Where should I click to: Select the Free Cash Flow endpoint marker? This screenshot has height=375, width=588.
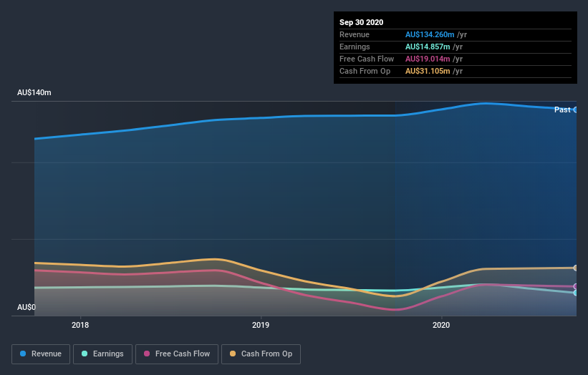[576, 286]
